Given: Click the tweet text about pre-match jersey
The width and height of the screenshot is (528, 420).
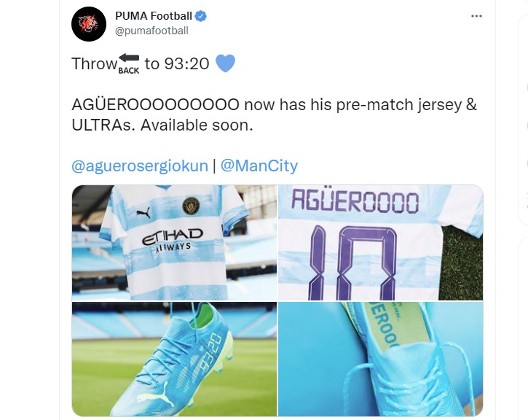Looking at the screenshot, I should point(274,115).
